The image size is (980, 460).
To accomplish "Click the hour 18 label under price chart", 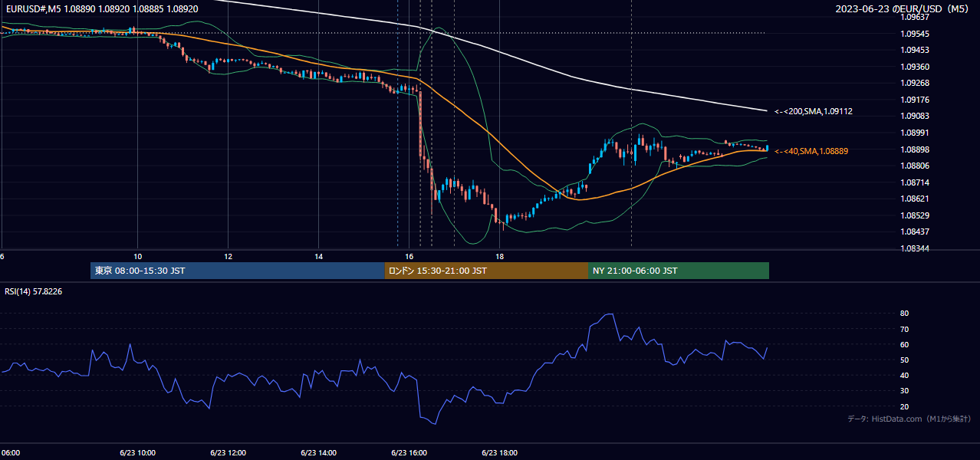I will [500, 256].
